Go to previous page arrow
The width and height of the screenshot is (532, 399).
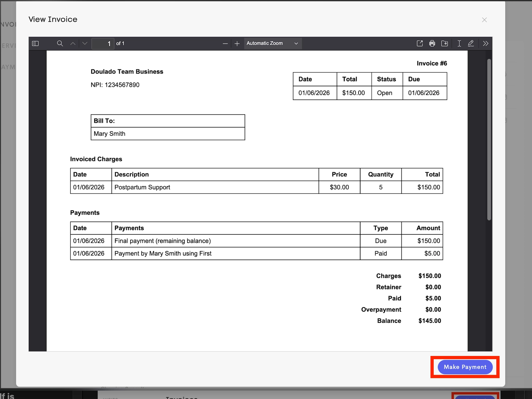[x=73, y=43]
